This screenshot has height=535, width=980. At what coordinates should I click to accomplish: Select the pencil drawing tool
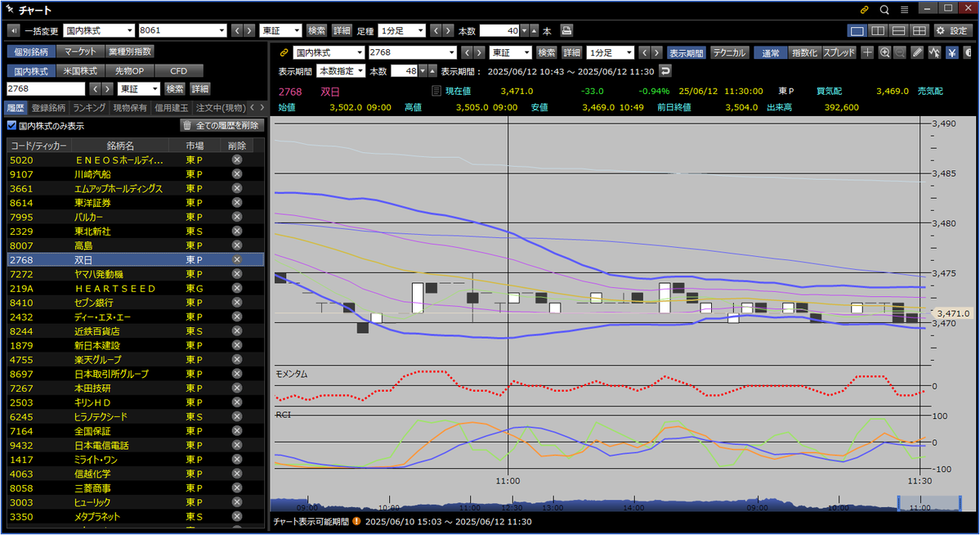coord(917,52)
